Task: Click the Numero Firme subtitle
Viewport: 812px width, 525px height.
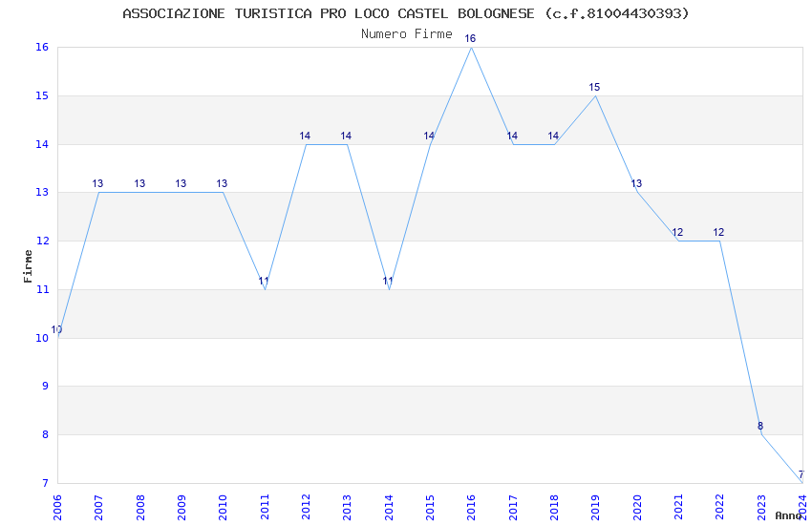Action: 407,33
